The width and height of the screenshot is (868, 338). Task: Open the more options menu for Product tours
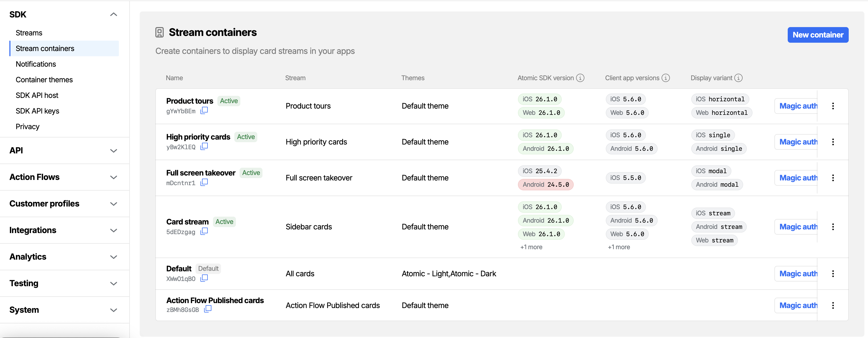(x=833, y=106)
